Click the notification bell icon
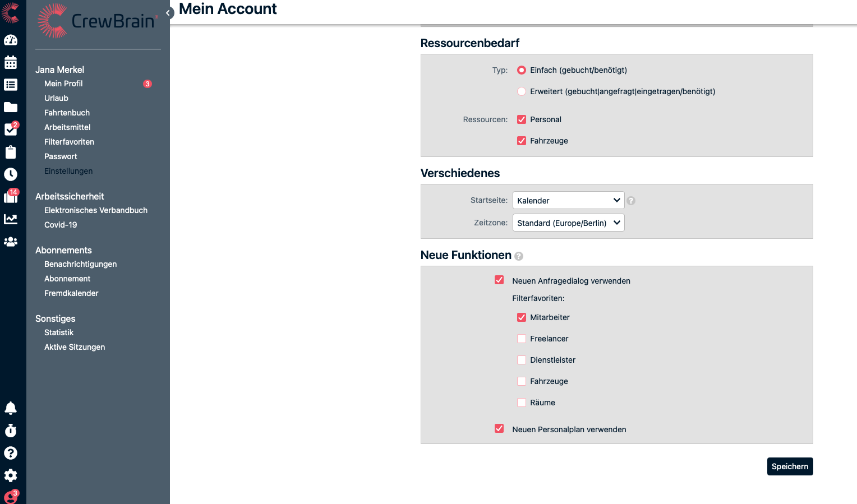Screen dimensions: 857x504 [x=11, y=408]
